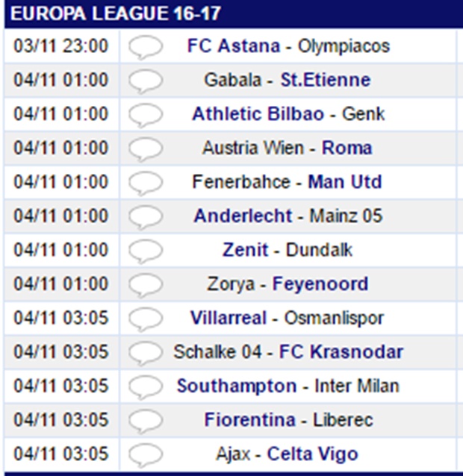This screenshot has width=463, height=476.
Task: Click comment icon for Zenit - Dundalk
Action: coord(146,251)
